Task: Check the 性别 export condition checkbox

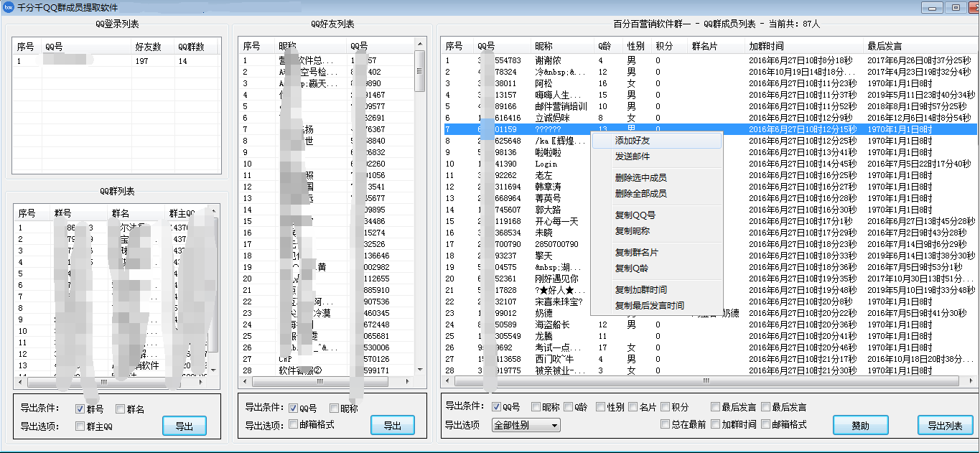Action: coord(600,407)
